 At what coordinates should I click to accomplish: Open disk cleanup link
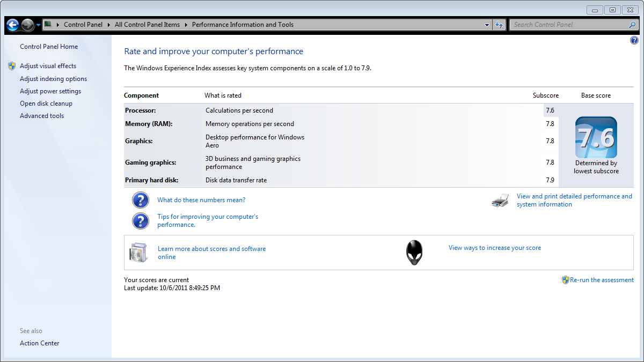(x=46, y=104)
